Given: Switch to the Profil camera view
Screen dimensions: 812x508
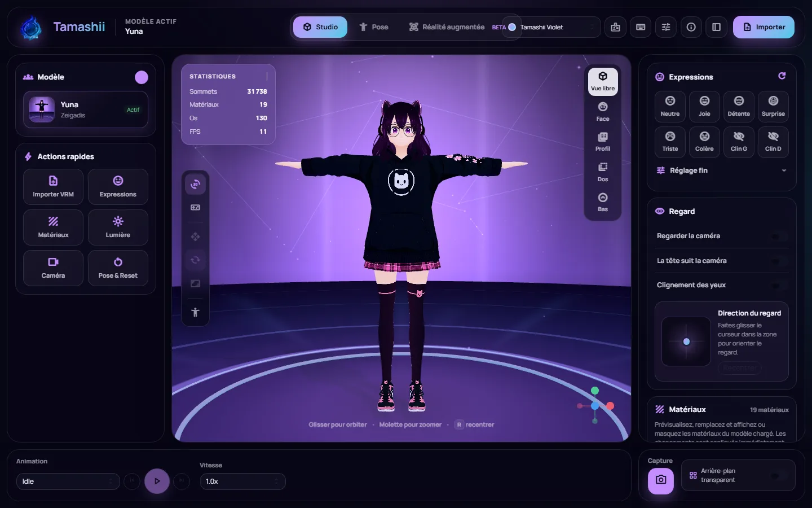Looking at the screenshot, I should (x=603, y=142).
